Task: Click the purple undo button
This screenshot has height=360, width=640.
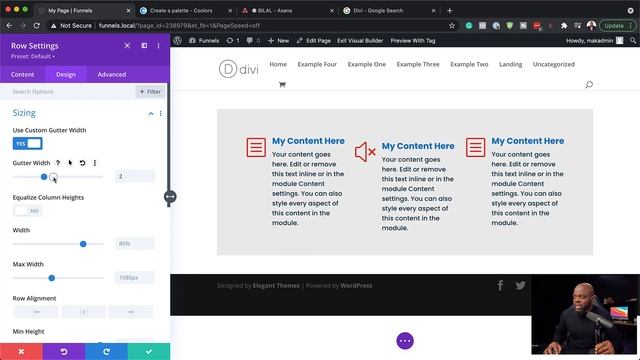Action: [64, 351]
